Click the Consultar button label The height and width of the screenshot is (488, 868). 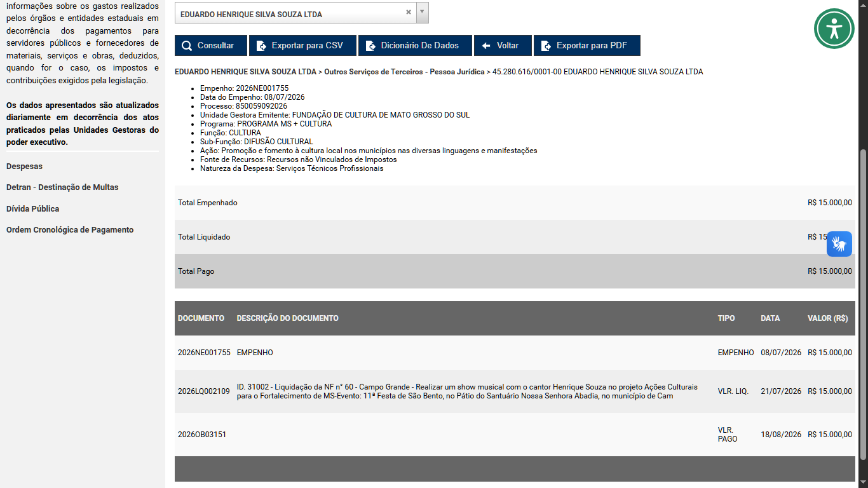[215, 46]
